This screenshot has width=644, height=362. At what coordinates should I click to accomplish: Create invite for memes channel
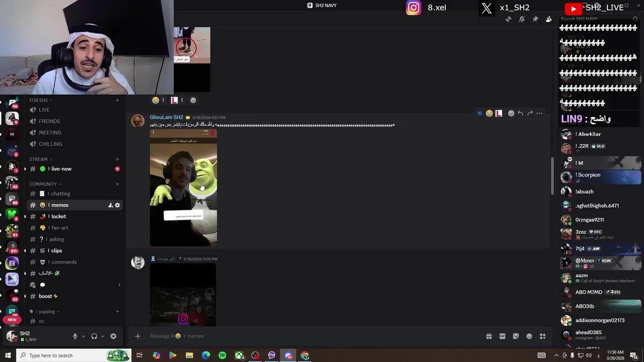tap(110, 205)
